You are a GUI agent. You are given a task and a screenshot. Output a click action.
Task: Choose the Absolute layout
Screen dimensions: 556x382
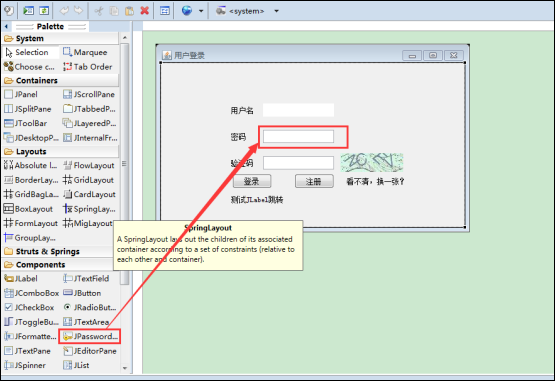click(x=30, y=165)
